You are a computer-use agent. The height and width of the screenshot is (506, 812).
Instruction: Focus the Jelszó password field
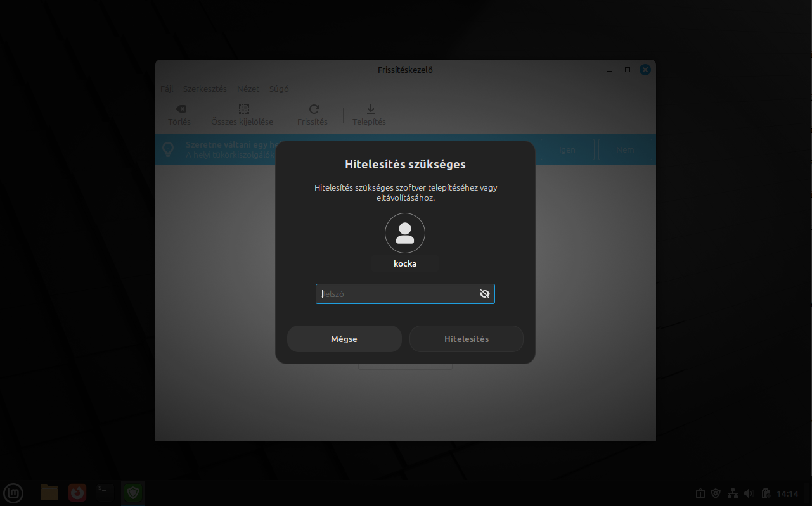coord(405,294)
